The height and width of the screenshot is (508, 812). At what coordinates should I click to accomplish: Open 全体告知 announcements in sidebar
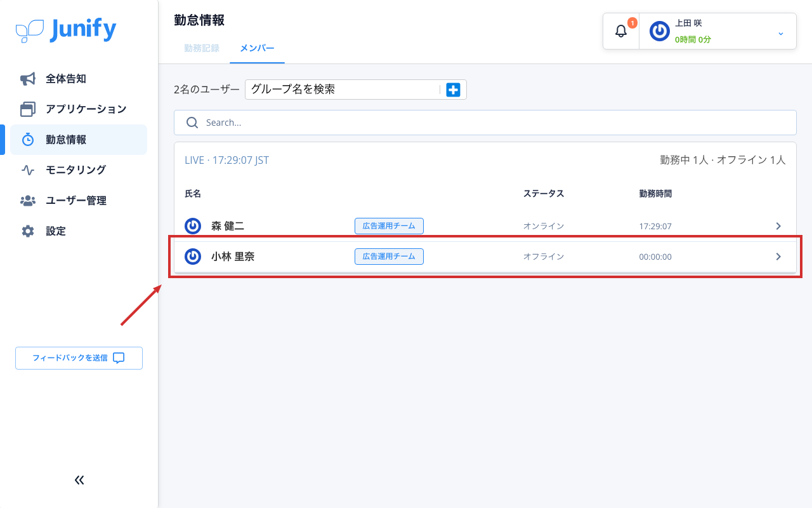(x=79, y=79)
